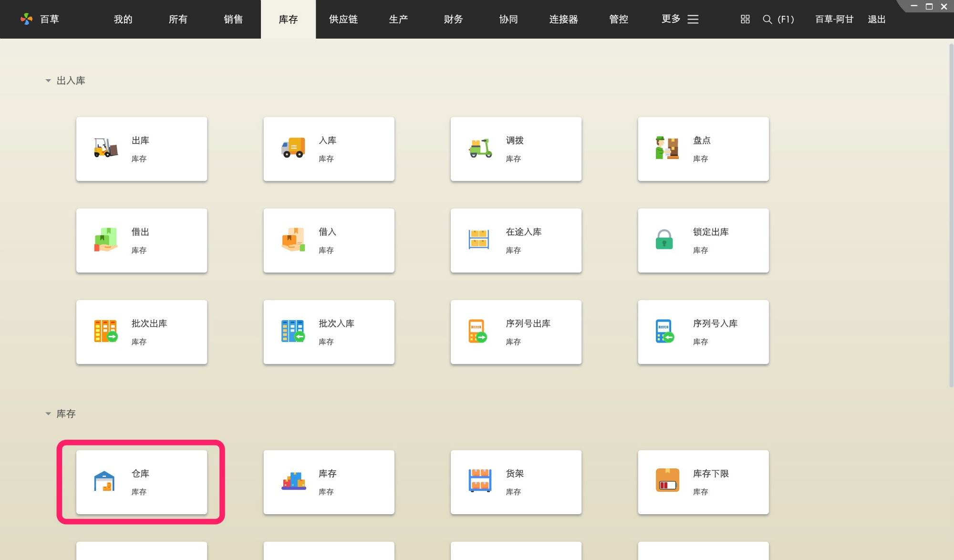The height and width of the screenshot is (560, 954).
Task: Switch to the 财务 tab
Action: point(453,19)
